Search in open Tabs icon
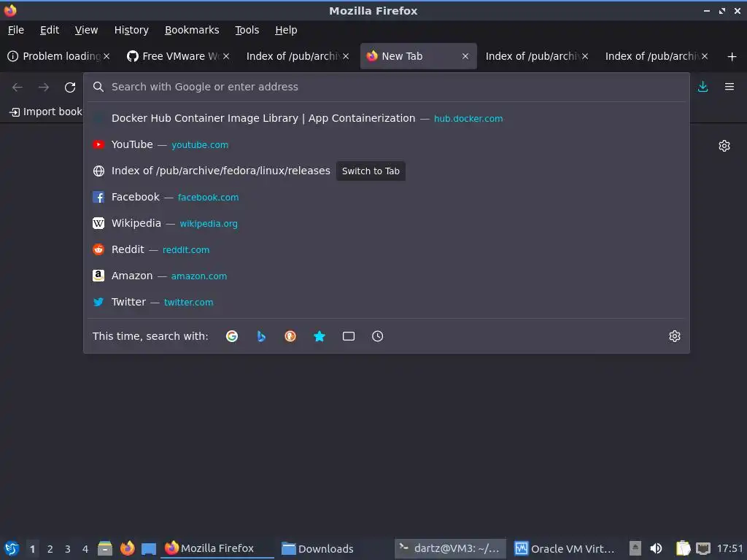This screenshot has width=747, height=560. click(x=349, y=336)
